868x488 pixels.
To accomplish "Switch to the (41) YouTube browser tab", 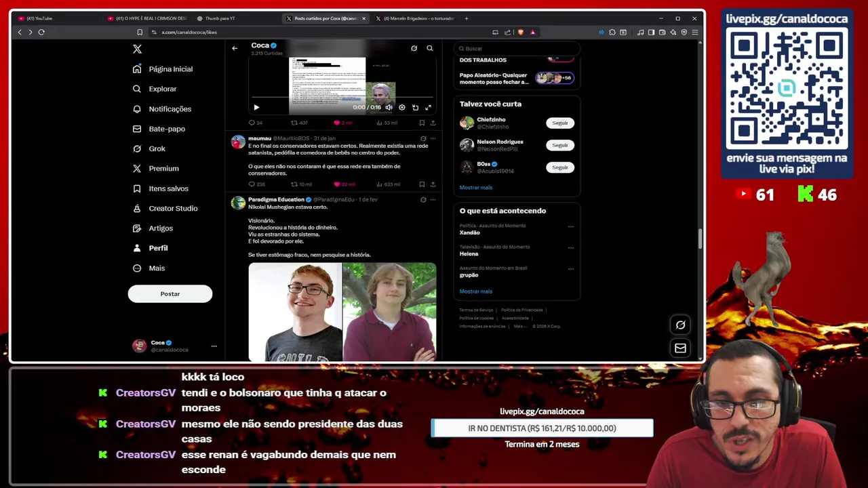I will [58, 18].
